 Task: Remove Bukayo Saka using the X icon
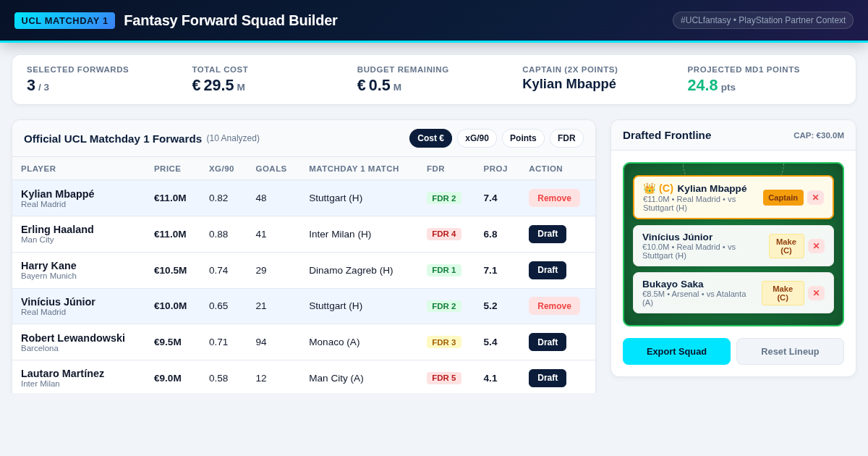tap(816, 293)
